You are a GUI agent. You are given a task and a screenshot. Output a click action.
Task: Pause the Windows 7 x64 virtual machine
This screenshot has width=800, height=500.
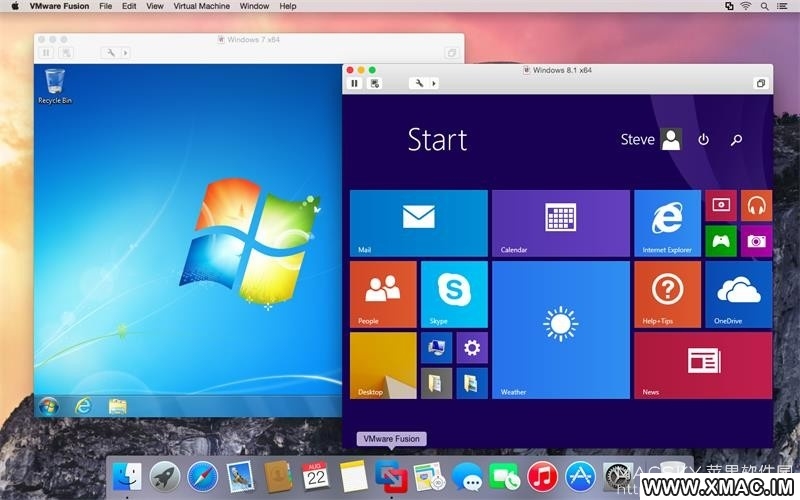[46, 53]
